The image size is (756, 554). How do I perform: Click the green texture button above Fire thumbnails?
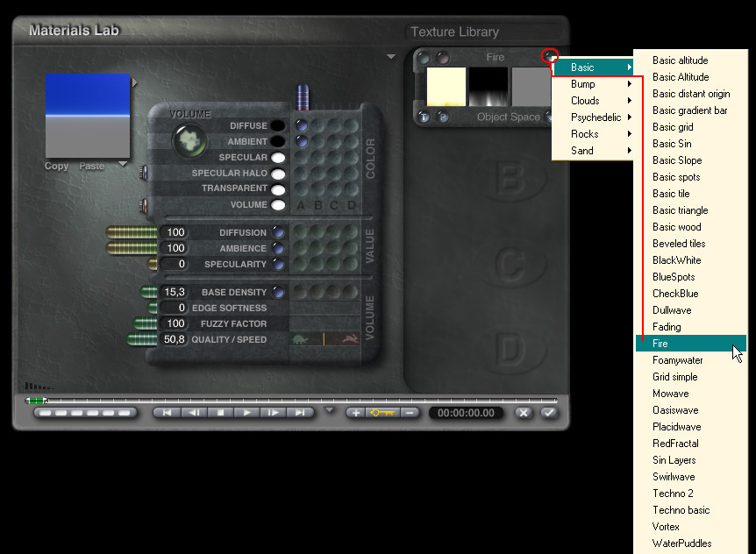pos(424,58)
